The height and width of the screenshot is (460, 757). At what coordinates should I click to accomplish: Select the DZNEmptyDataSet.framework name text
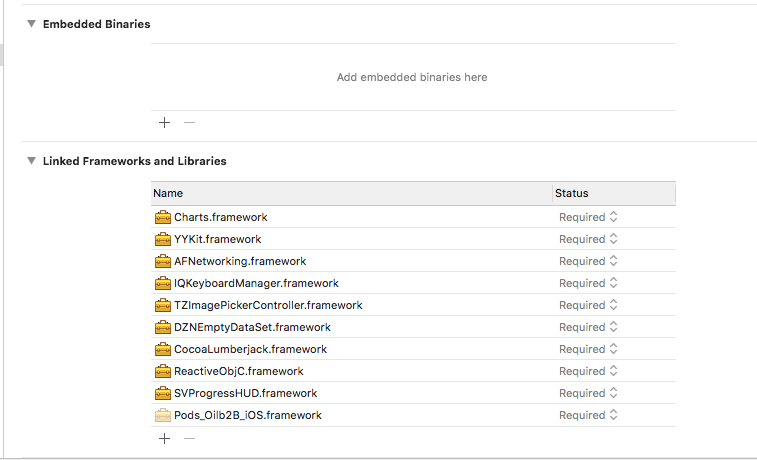(252, 327)
